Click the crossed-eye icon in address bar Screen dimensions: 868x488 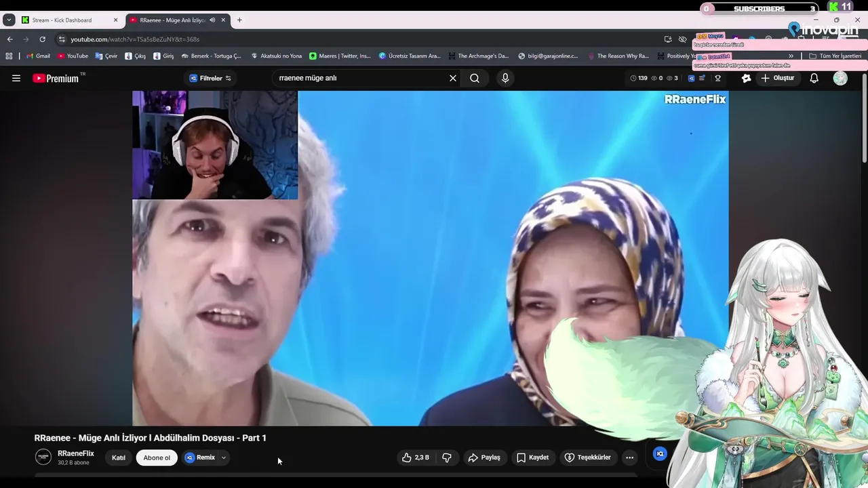[683, 39]
